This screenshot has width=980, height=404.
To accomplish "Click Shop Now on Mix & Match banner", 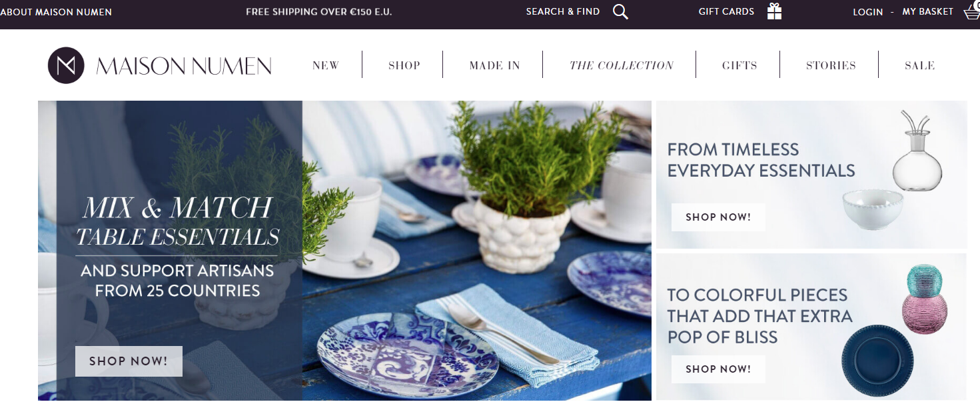I will [x=129, y=361].
